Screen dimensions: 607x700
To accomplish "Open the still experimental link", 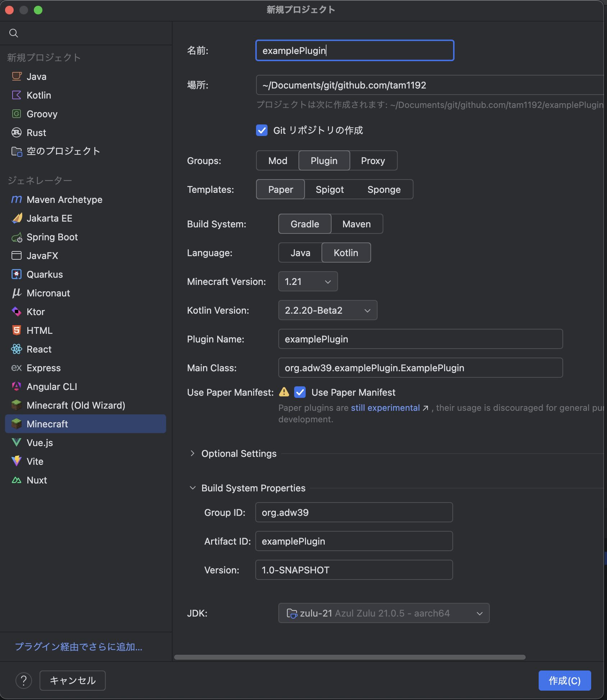I will 385,408.
